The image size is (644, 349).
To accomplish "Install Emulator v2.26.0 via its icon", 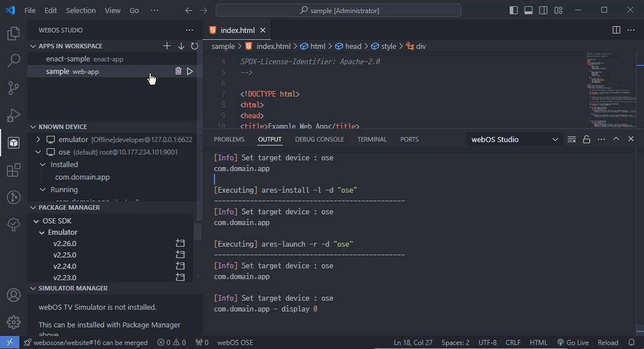I will (180, 243).
